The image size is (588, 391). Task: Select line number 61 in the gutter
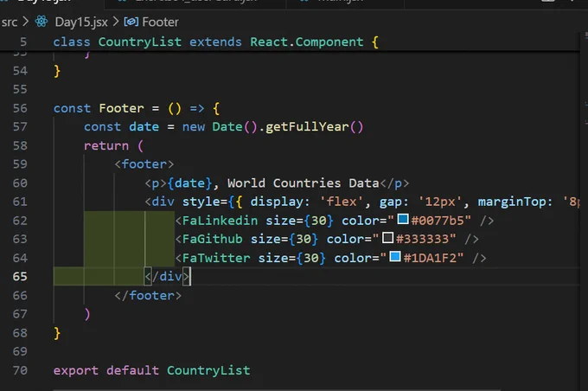point(20,202)
